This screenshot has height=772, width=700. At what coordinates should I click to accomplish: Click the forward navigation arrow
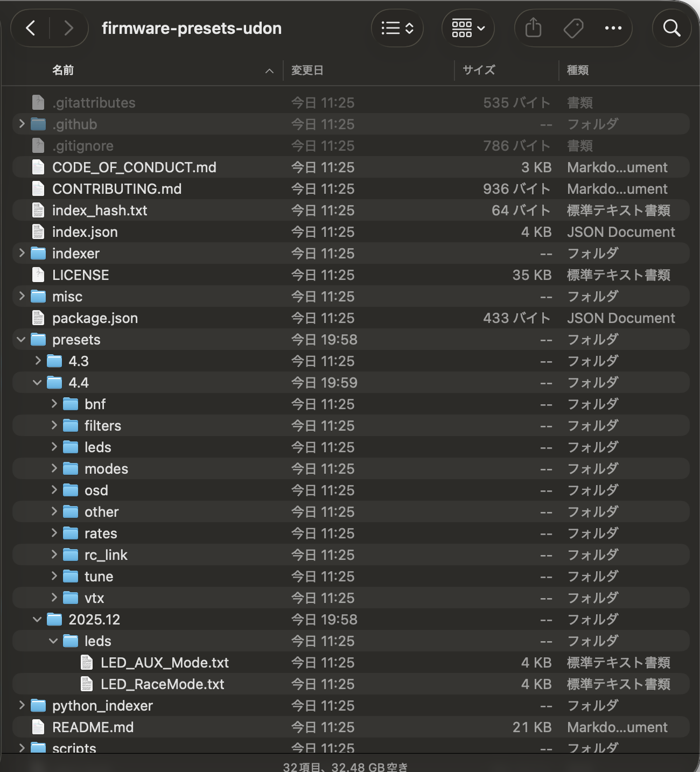tap(68, 28)
